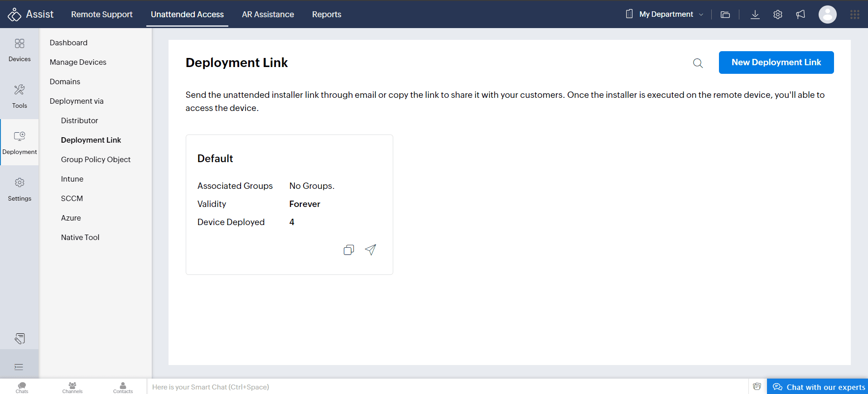Open the Channels tab at bottom
868x394 pixels.
click(x=72, y=387)
